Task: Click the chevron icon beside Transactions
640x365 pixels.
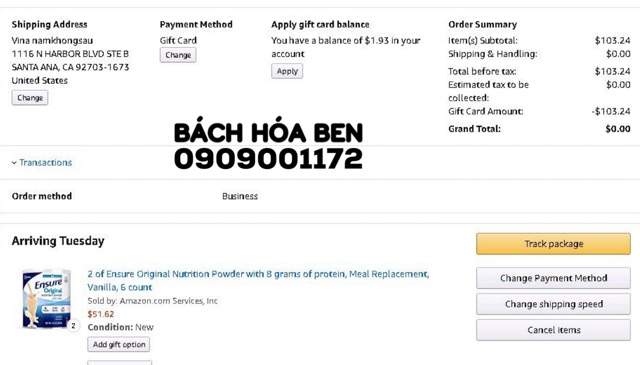Action: [x=14, y=163]
